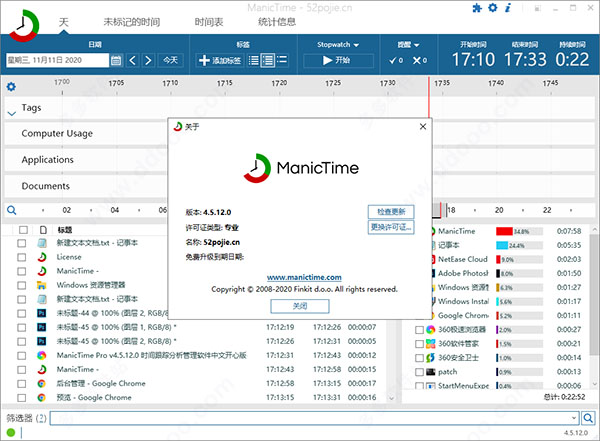Click the Applications timeline row label
The width and height of the screenshot is (600, 441).
pyautogui.click(x=47, y=160)
